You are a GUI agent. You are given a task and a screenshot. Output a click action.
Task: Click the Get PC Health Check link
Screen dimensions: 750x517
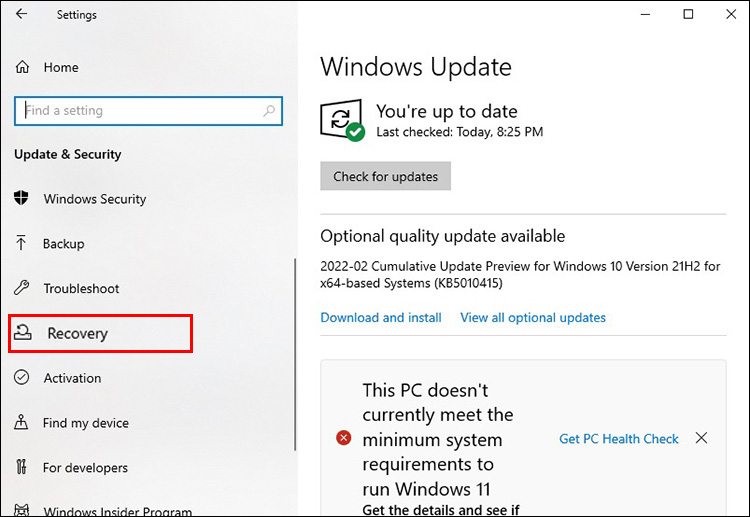[618, 439]
